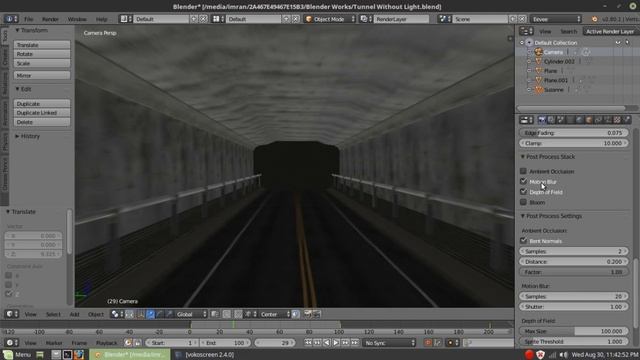The height and width of the screenshot is (360, 640).
Task: Click the Camera object icon in outliner
Action: (538, 52)
